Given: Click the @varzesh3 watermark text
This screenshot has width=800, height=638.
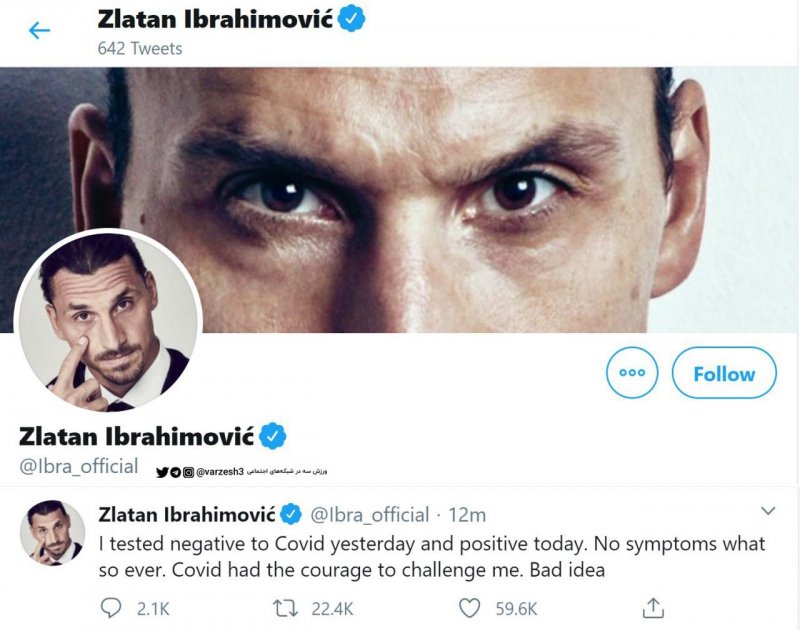Looking at the screenshot, I should (x=219, y=471).
